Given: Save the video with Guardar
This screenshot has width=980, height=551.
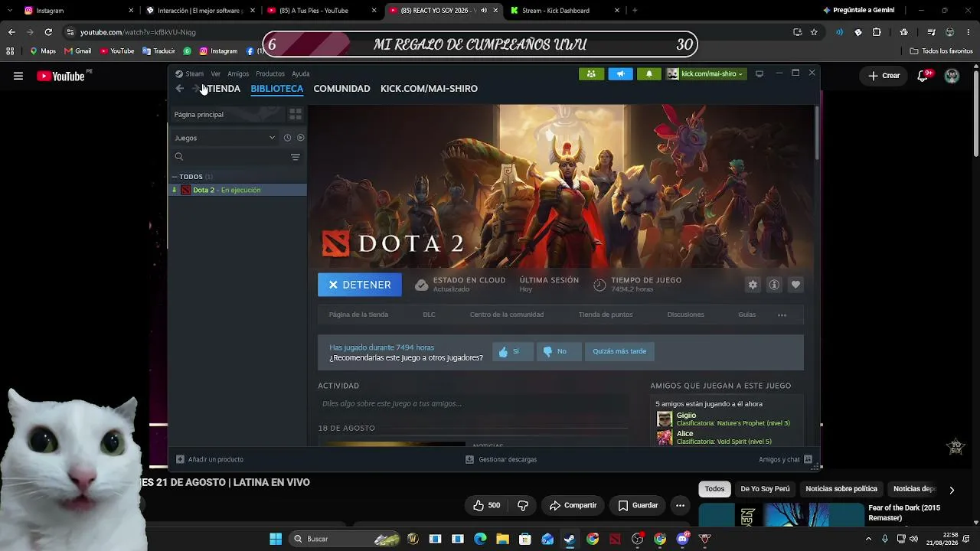Looking at the screenshot, I should pyautogui.click(x=638, y=505).
